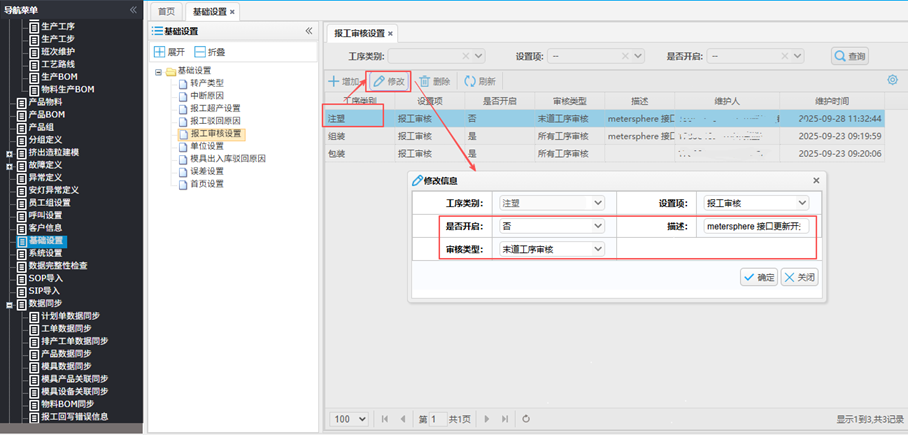This screenshot has height=435, width=908.
Task: Click the 展开 (expand all) tree button
Action: coord(171,51)
